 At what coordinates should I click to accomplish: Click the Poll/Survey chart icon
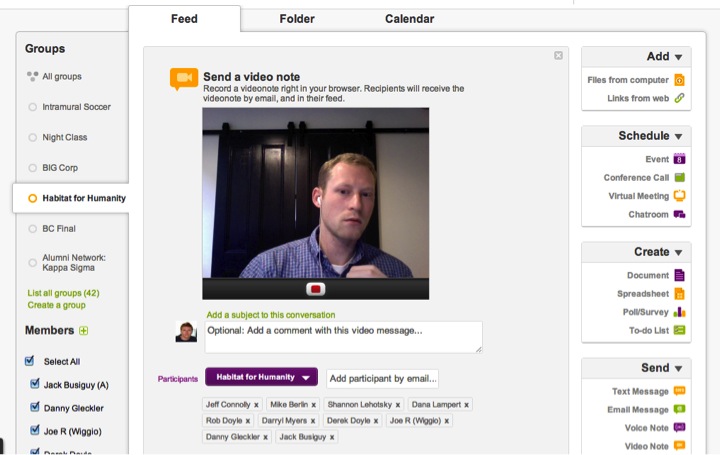coord(679,312)
